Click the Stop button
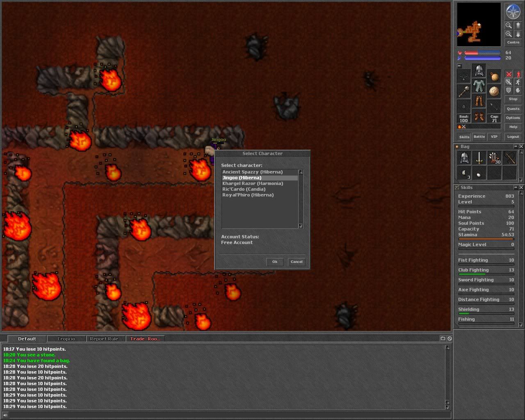Viewport: 525px width, 420px height. point(513,99)
